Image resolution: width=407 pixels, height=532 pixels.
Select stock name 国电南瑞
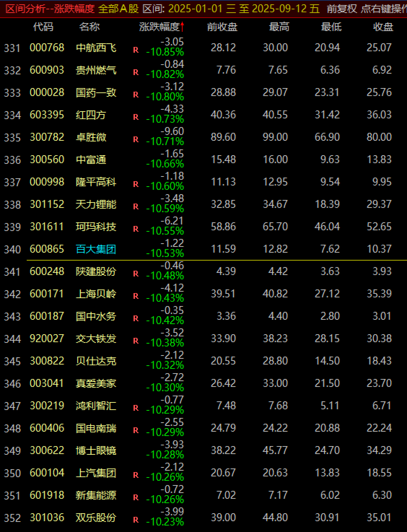(x=96, y=428)
